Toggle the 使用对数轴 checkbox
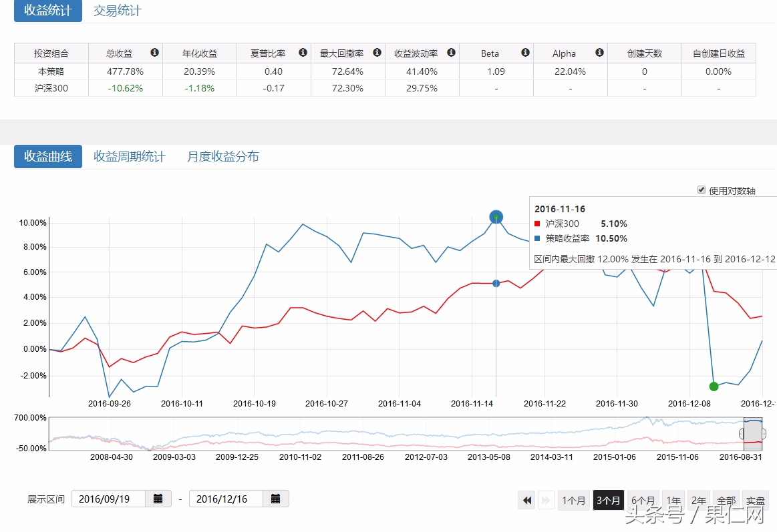Image resolution: width=777 pixels, height=532 pixels. [x=702, y=190]
